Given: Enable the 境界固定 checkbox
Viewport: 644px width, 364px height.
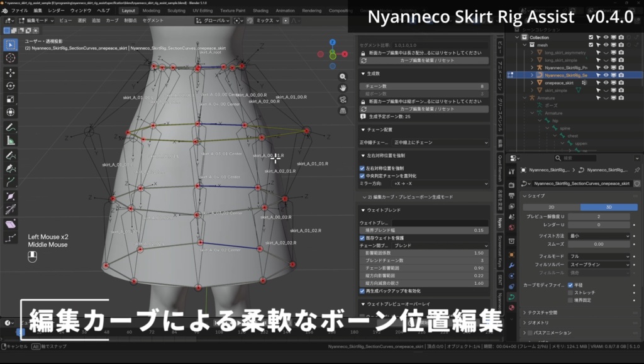Looking at the screenshot, I should tap(570, 300).
